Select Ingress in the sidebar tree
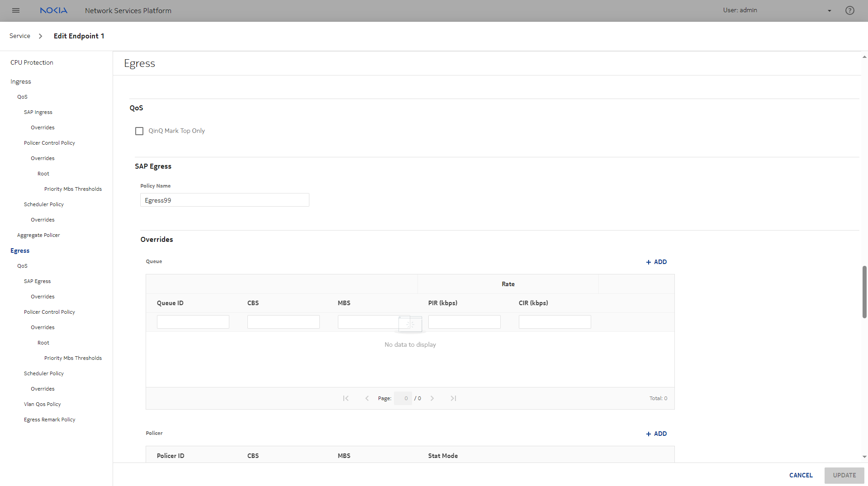The image size is (868, 486). pyautogui.click(x=21, y=82)
